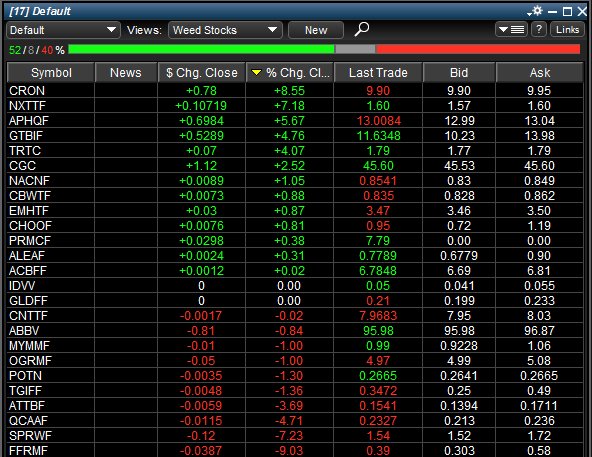592x457 pixels.
Task: Click the red decliners portion of breadth bar
Action: tap(478, 49)
